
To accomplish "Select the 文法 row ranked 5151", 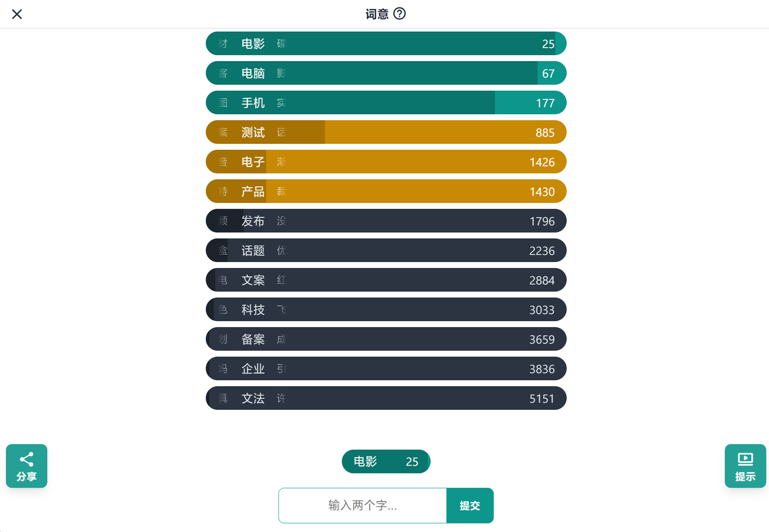I will point(386,399).
